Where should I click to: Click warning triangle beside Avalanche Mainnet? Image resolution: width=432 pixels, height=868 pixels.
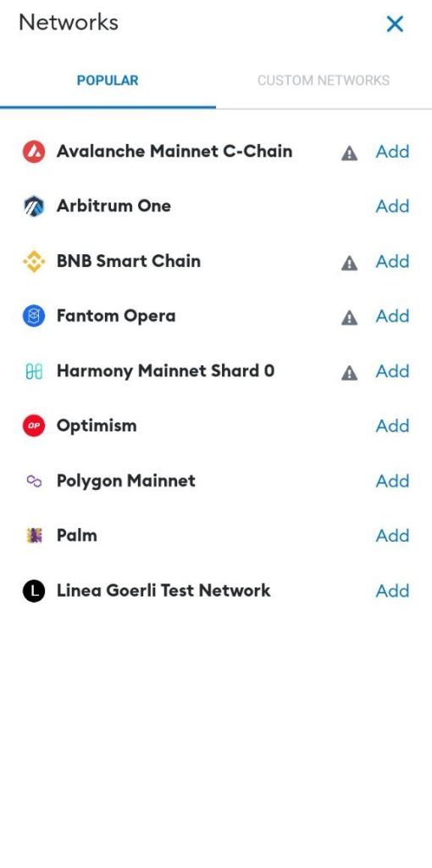coord(349,153)
